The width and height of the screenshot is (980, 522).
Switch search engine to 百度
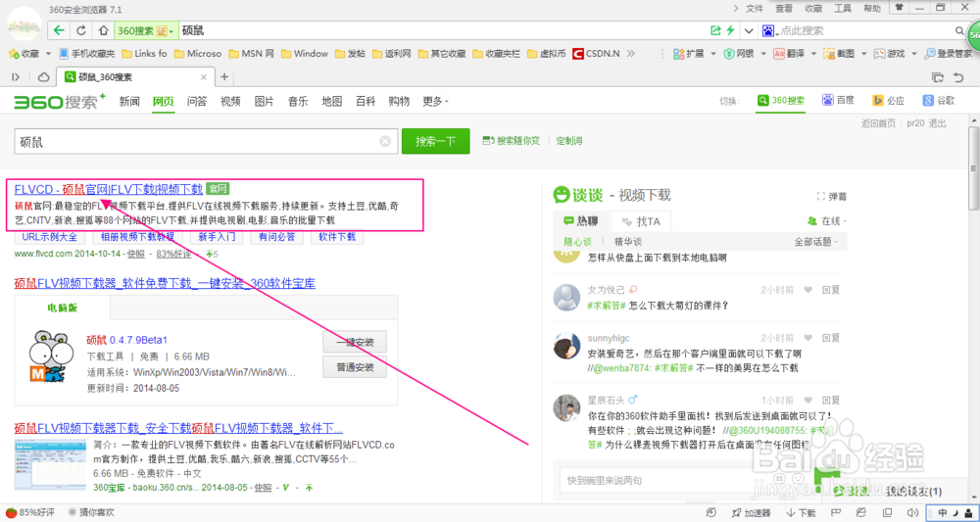point(838,101)
